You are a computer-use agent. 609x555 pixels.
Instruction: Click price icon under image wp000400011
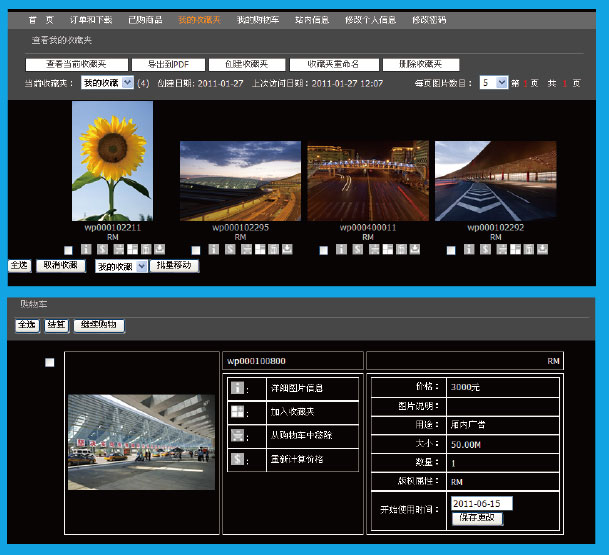(x=357, y=249)
